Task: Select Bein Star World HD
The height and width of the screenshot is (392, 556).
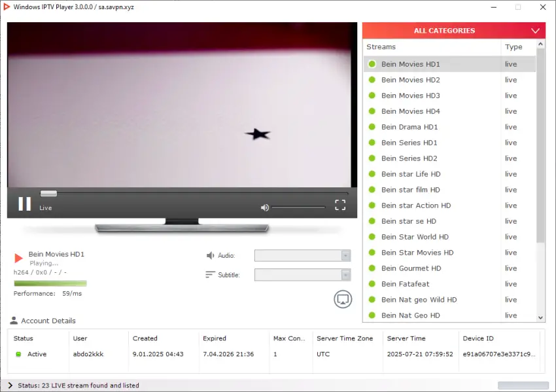Action: pyautogui.click(x=449, y=237)
